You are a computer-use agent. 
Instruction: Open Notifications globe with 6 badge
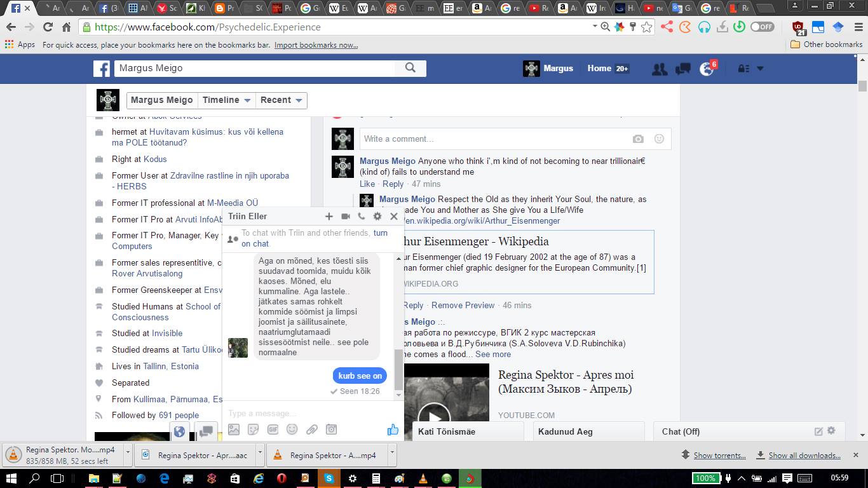pyautogui.click(x=707, y=69)
